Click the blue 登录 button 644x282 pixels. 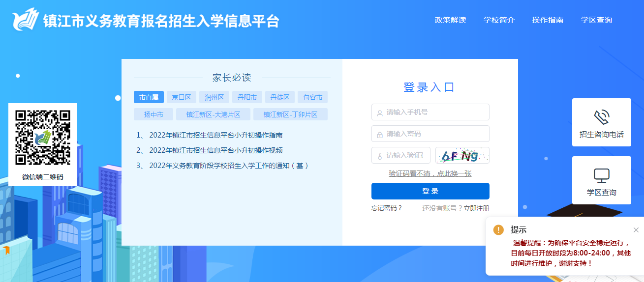(x=430, y=191)
